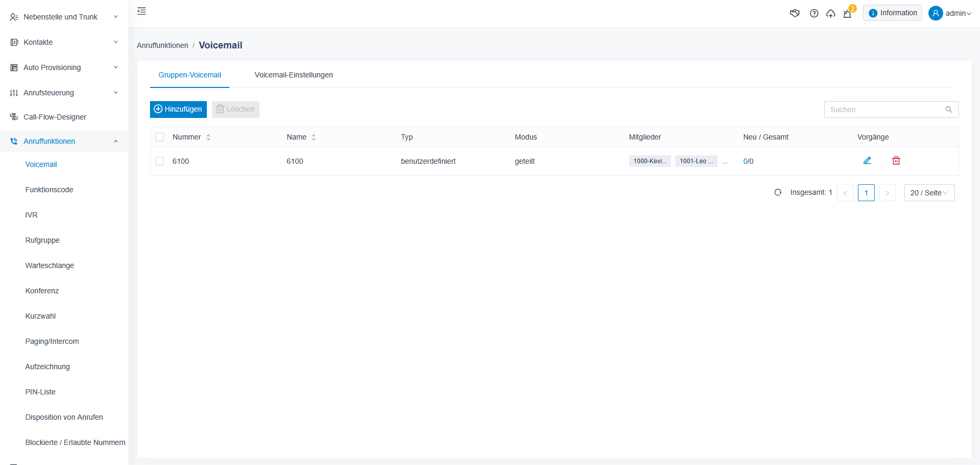Collapse the Anruffunktionen menu chevron
The width and height of the screenshot is (980, 465).
(116, 141)
